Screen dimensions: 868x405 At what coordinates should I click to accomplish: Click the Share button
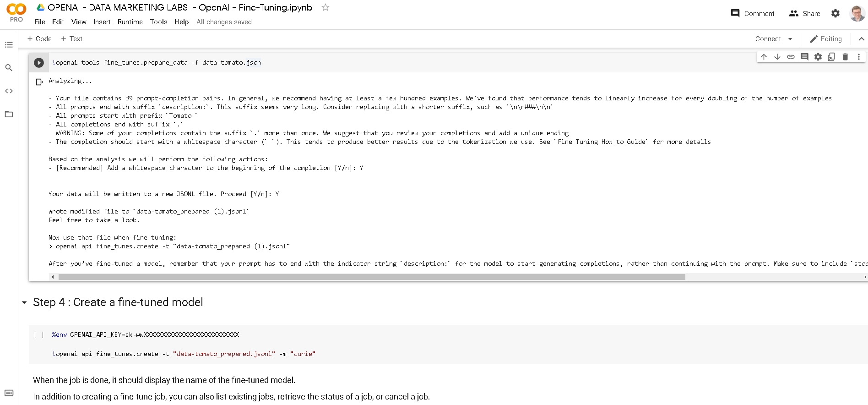pos(804,13)
